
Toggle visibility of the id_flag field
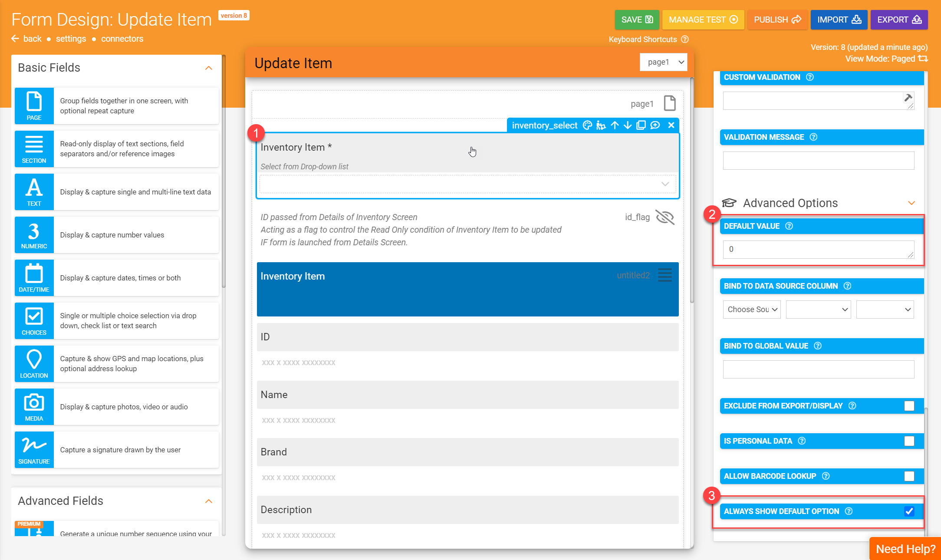[x=665, y=217]
